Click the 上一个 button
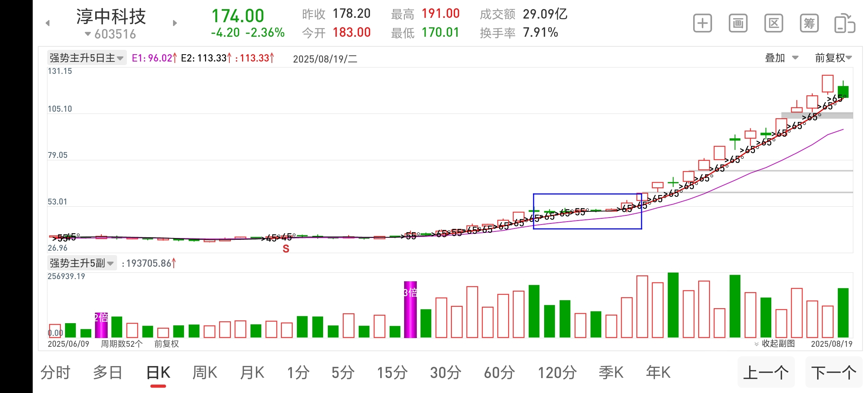This screenshot has height=393, width=868. pyautogui.click(x=766, y=373)
